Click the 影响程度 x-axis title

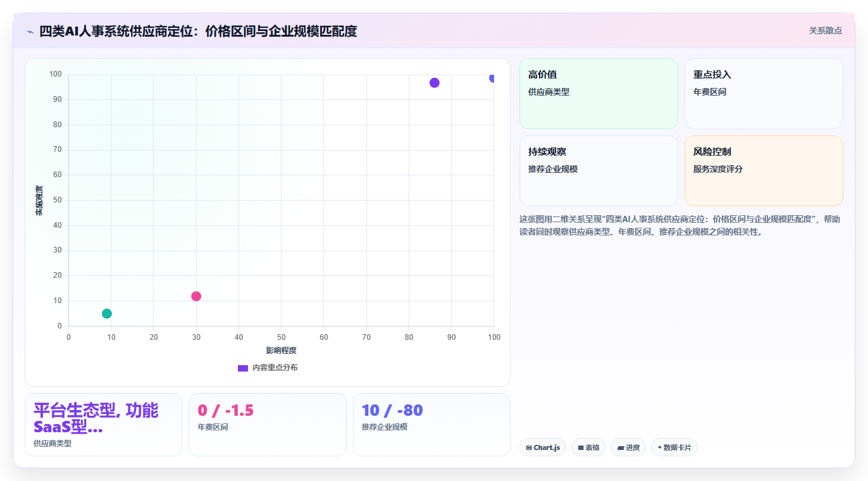(x=281, y=350)
